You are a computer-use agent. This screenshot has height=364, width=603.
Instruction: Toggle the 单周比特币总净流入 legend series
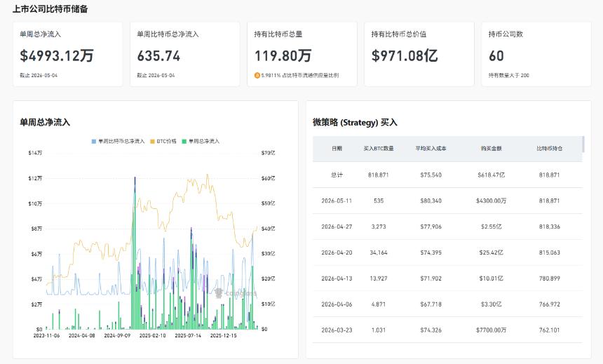coord(118,141)
